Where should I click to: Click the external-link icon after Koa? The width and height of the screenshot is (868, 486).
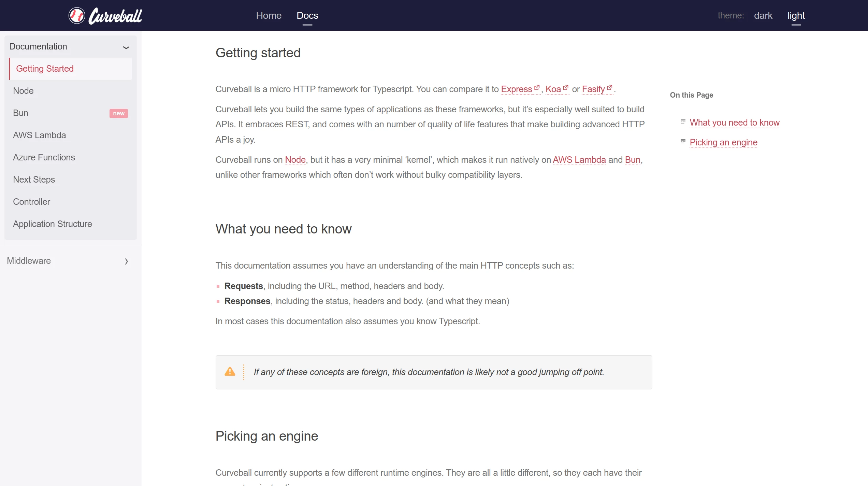(566, 88)
